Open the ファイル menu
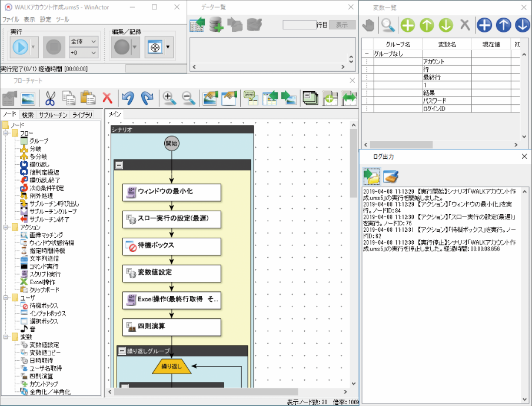532x406 pixels. pyautogui.click(x=11, y=19)
